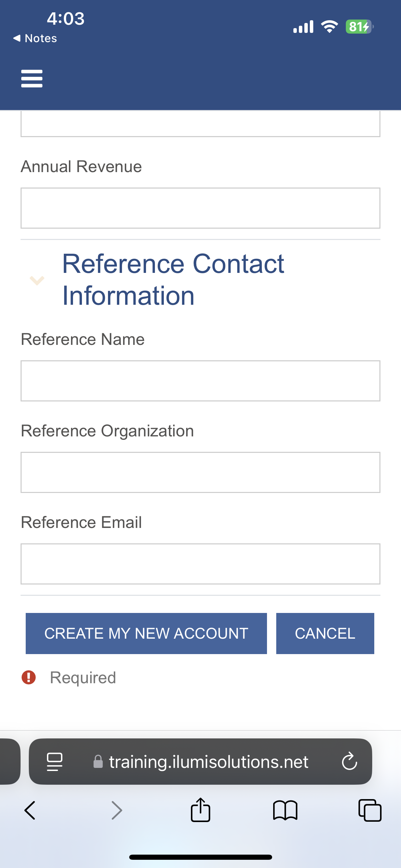Show all open Safari tabs
The image size is (401, 868).
point(369,810)
